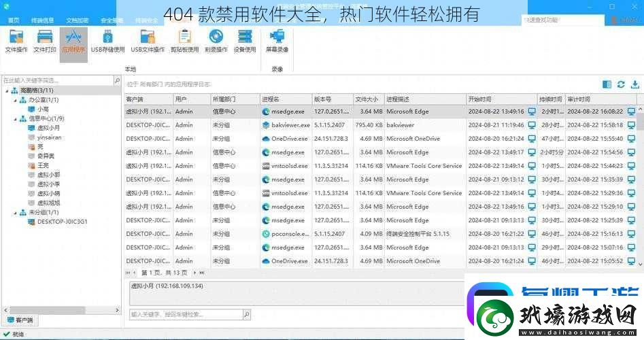Select 王亮 in the client tree
Screen dimensions: 644x340
tap(43, 165)
